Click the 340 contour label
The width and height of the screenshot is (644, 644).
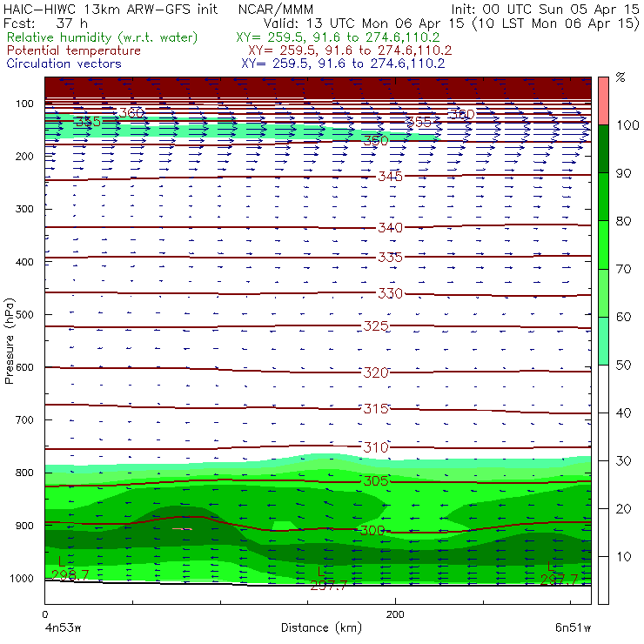391,227
